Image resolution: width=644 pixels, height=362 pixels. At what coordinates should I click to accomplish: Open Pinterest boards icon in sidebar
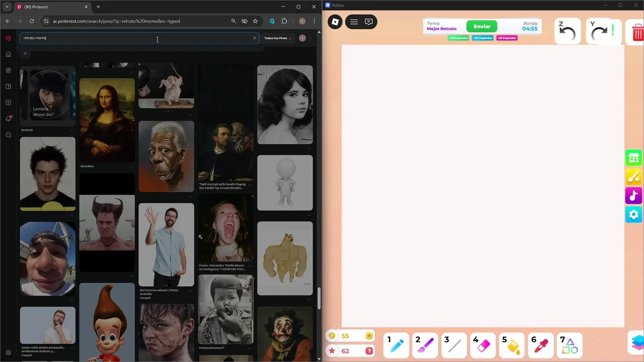(8, 86)
